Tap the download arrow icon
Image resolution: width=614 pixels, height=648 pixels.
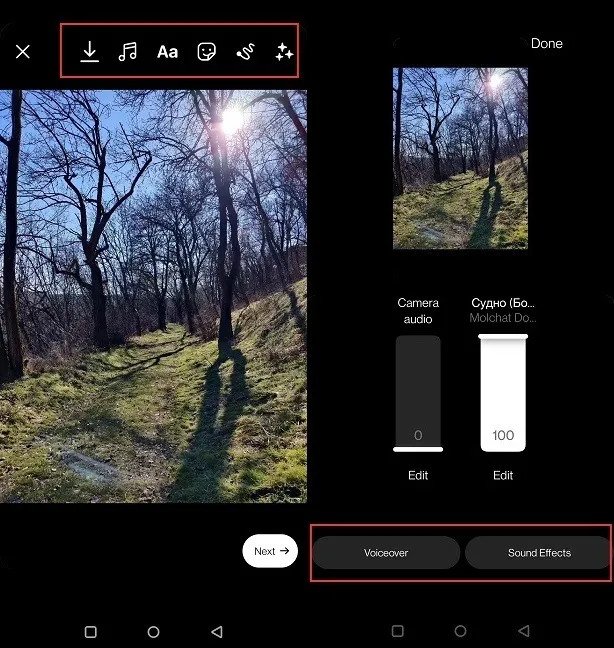tap(89, 52)
